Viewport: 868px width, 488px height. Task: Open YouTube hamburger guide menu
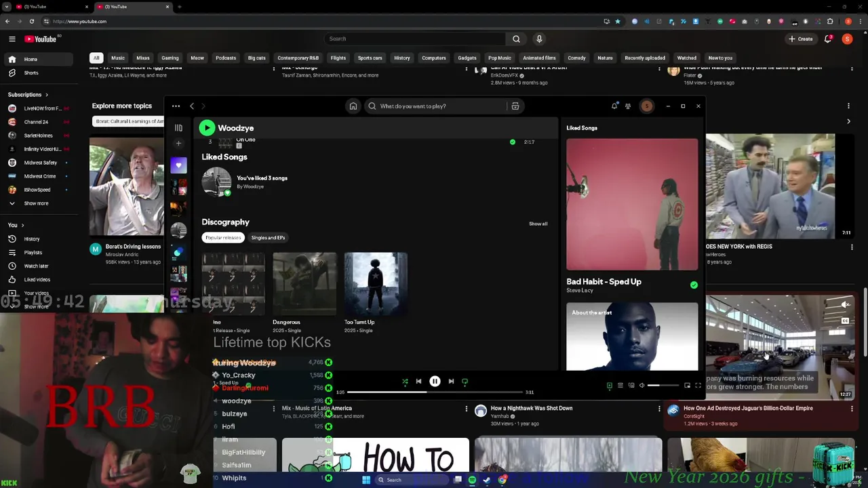[x=12, y=39]
